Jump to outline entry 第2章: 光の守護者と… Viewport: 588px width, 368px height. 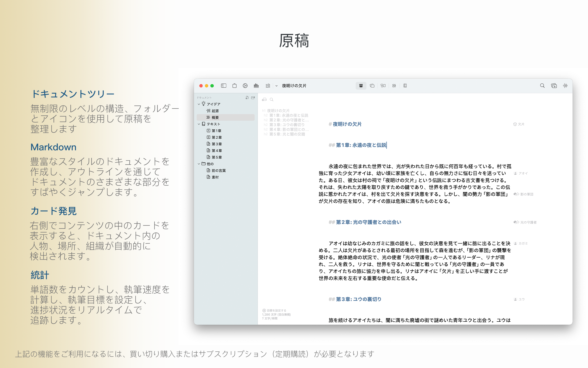[x=286, y=120]
